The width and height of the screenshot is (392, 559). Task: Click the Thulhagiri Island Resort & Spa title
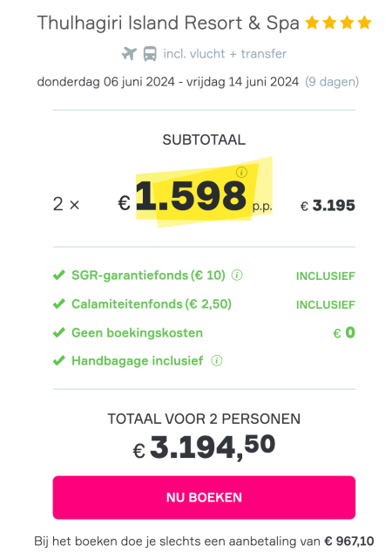[x=168, y=24]
